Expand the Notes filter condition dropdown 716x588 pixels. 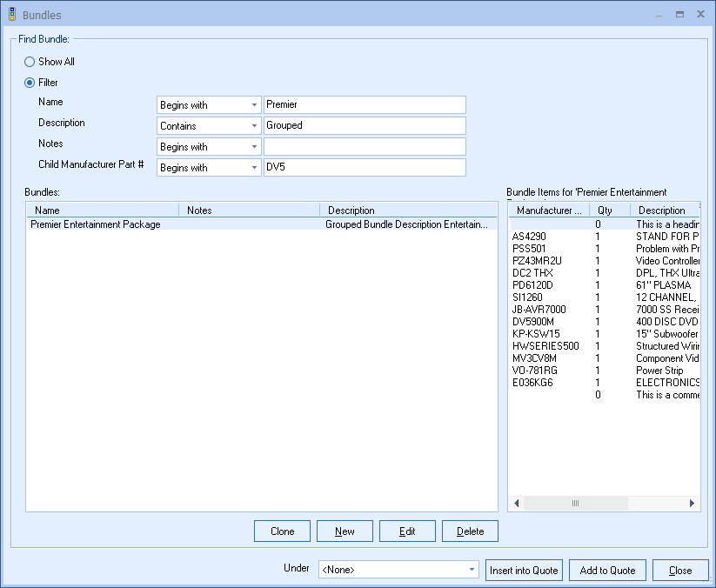click(x=254, y=147)
